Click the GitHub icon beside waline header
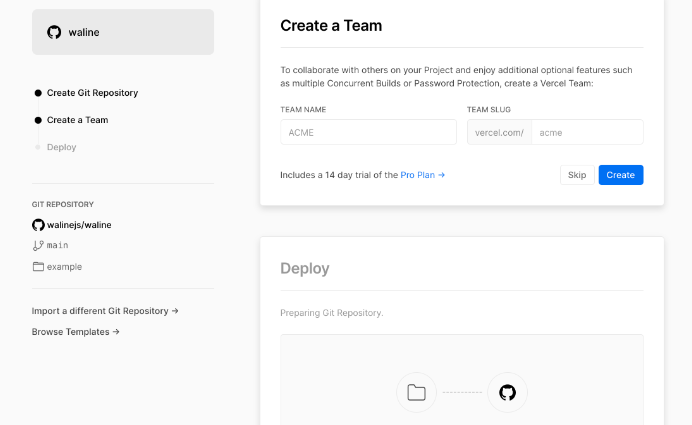The width and height of the screenshot is (692, 425). [x=54, y=32]
